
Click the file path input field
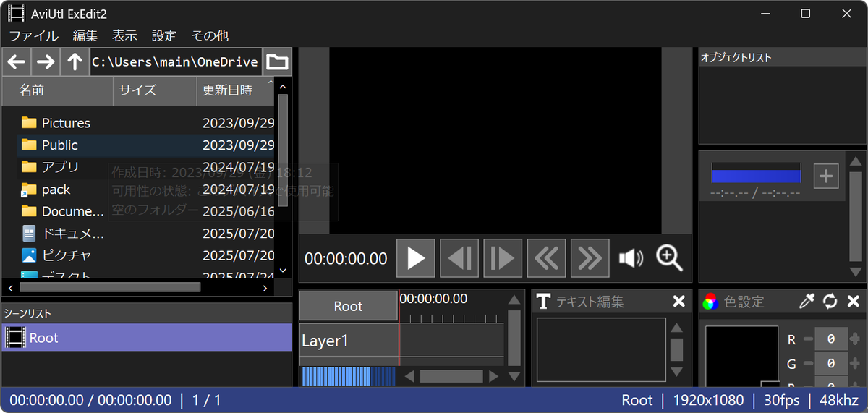176,62
